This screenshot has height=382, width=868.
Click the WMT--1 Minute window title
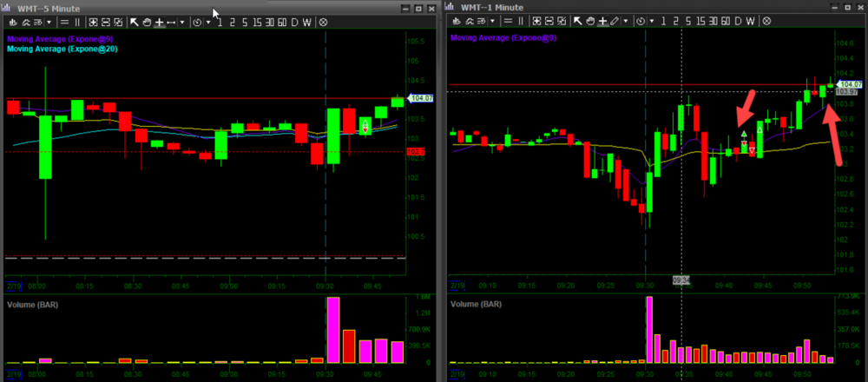(490, 7)
